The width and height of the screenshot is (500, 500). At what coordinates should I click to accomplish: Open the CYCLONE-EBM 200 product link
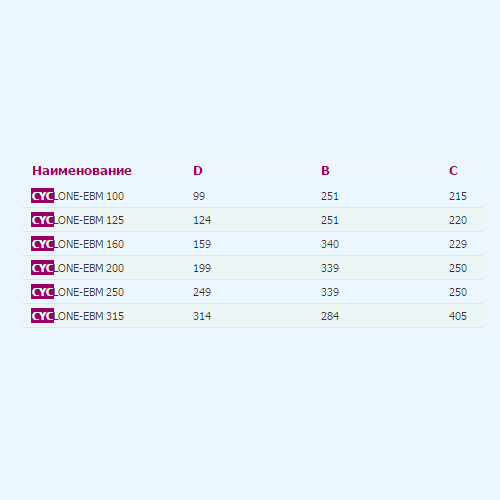click(77, 268)
